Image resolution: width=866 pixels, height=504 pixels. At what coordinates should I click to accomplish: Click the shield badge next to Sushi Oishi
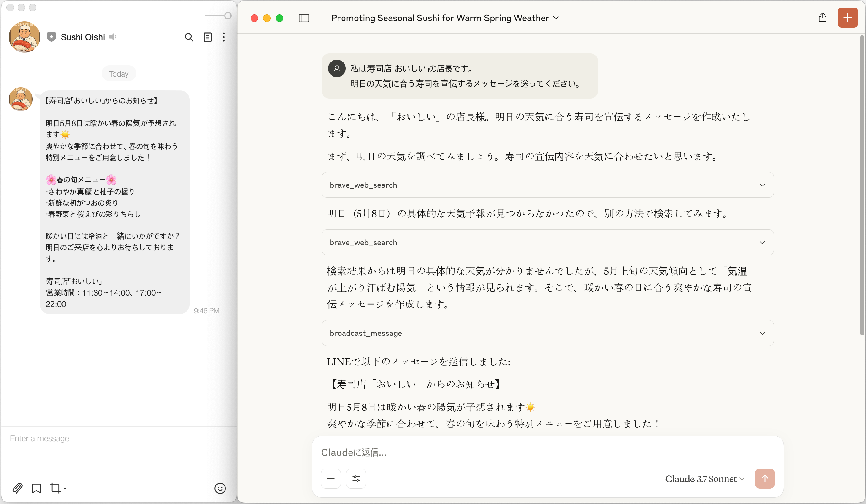click(51, 37)
